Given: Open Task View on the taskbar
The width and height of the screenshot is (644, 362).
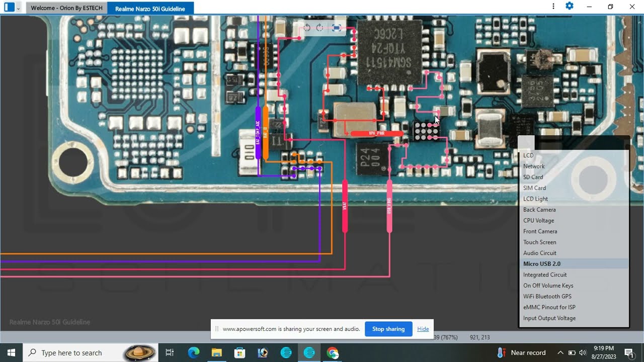Looking at the screenshot, I should (170, 352).
